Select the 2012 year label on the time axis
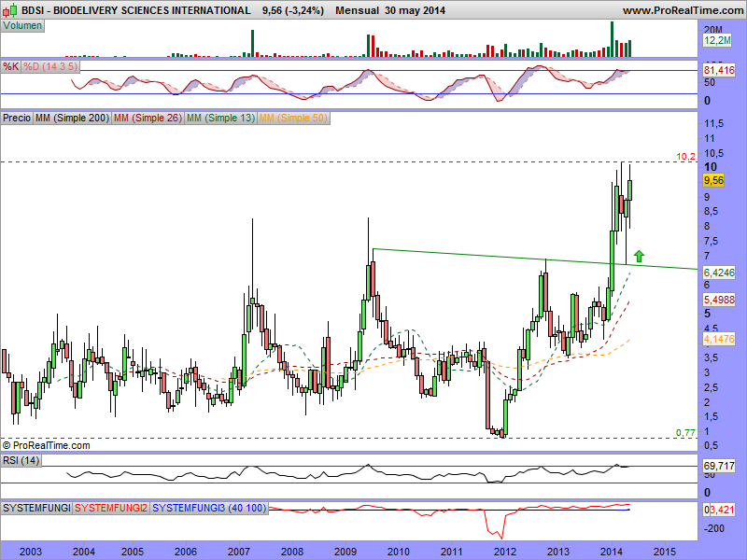Image resolution: width=747 pixels, height=560 pixels. 505,552
